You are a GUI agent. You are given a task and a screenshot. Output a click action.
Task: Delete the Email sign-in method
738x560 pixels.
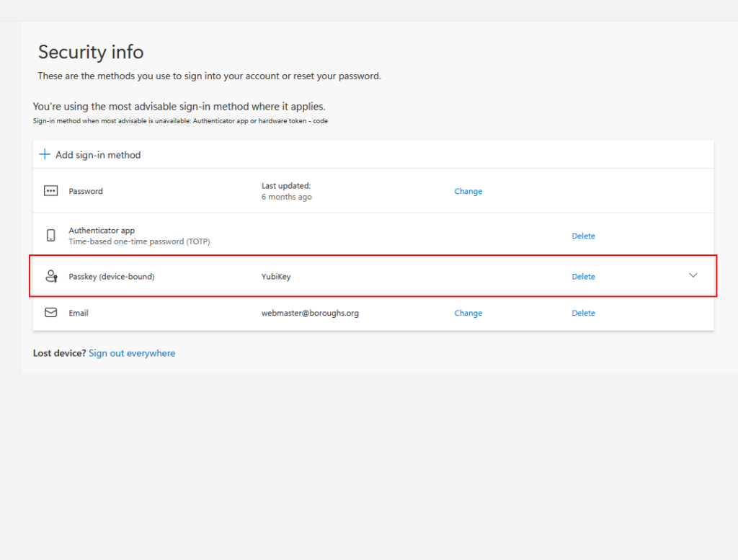tap(583, 313)
